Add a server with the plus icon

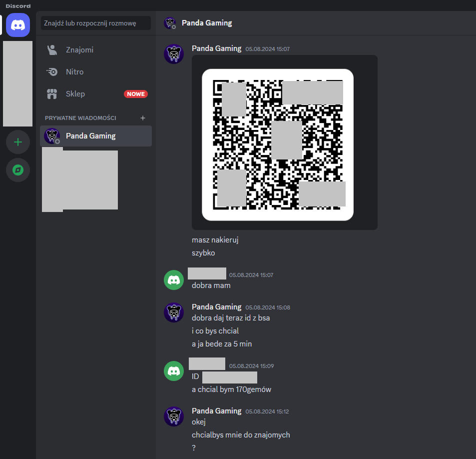(18, 142)
